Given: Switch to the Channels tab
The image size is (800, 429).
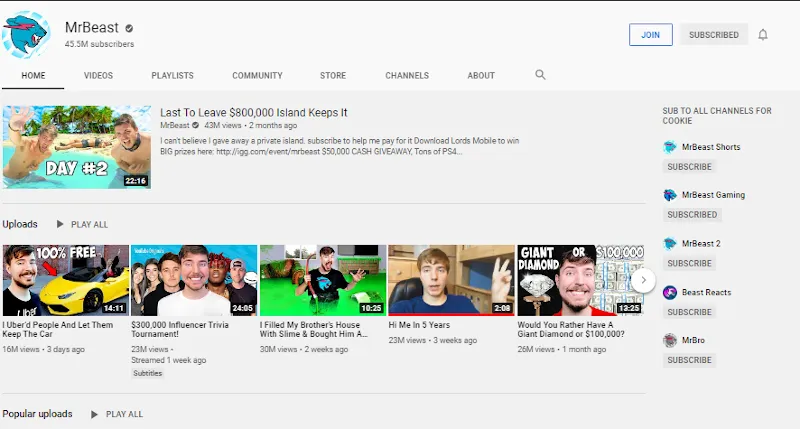Looking at the screenshot, I should pyautogui.click(x=407, y=75).
